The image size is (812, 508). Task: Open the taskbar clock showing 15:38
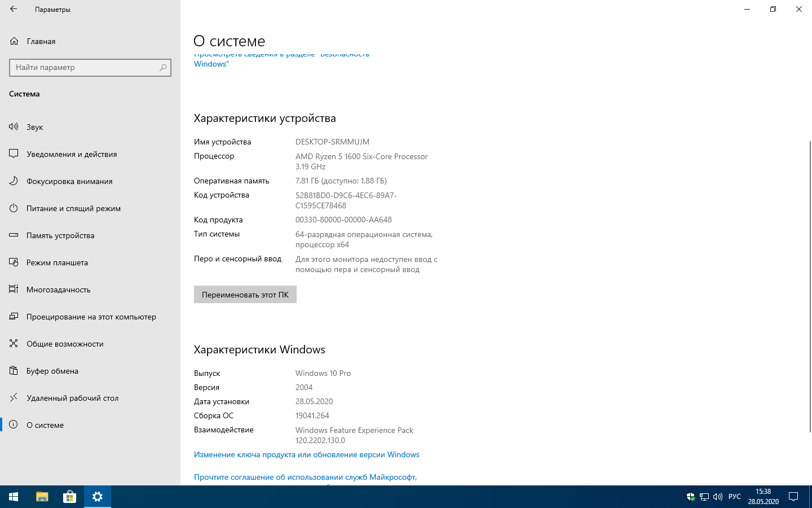(x=764, y=497)
